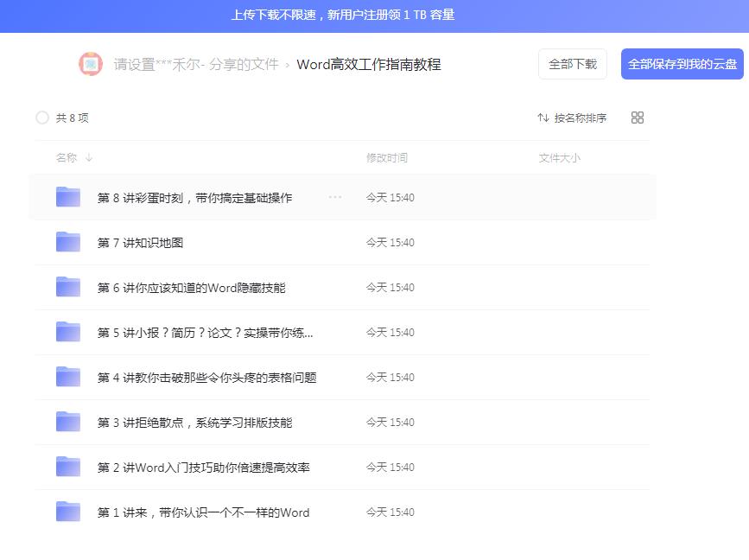This screenshot has width=749, height=560.
Task: Open folder 第 5 讲小报？简历？论文？
Action: (205, 333)
